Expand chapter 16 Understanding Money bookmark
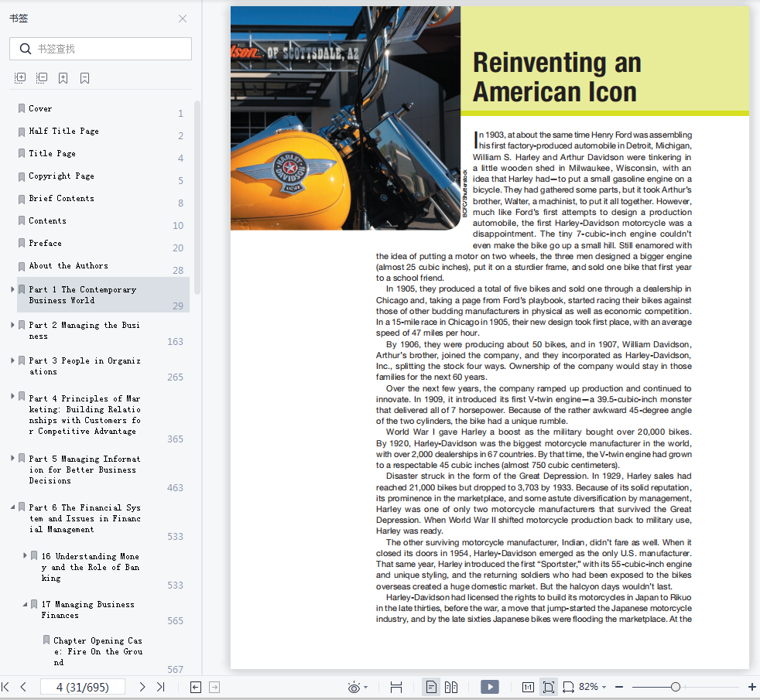Image resolution: width=760 pixels, height=700 pixels. point(25,555)
